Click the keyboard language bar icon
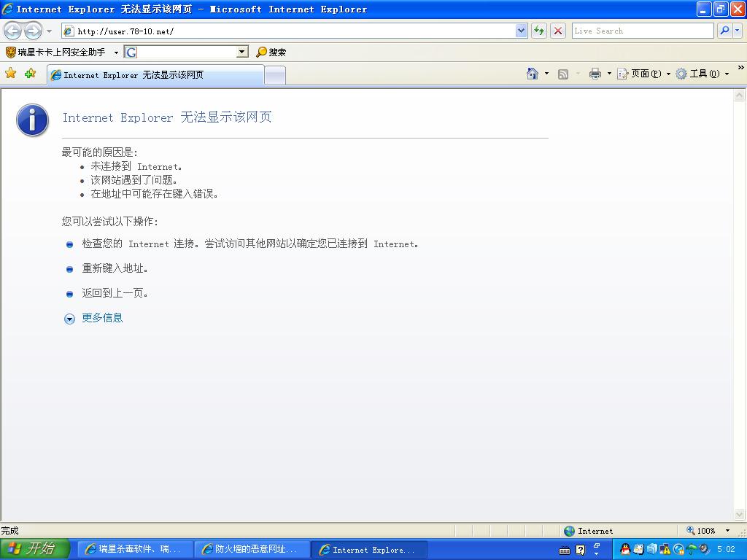This screenshot has height=560, width=747. point(565,551)
